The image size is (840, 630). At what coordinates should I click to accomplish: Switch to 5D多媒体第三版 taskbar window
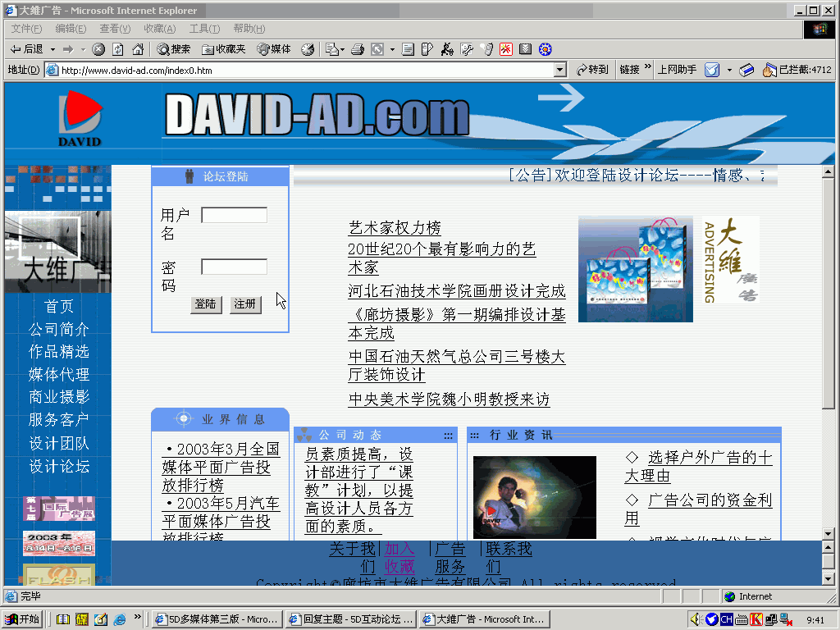(217, 619)
